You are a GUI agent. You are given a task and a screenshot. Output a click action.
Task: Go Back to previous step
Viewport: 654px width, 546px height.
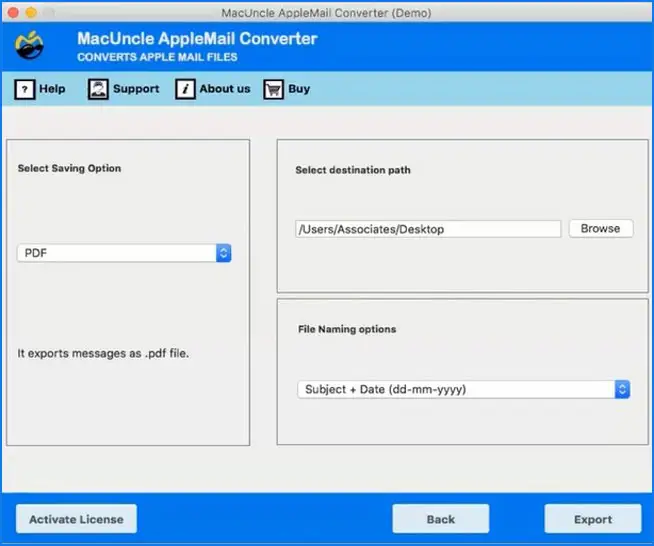tap(440, 519)
